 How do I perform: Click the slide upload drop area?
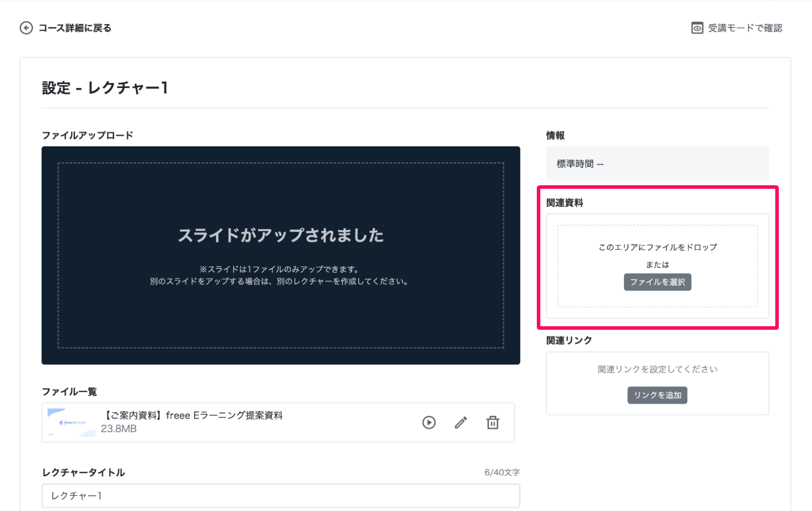click(x=281, y=255)
